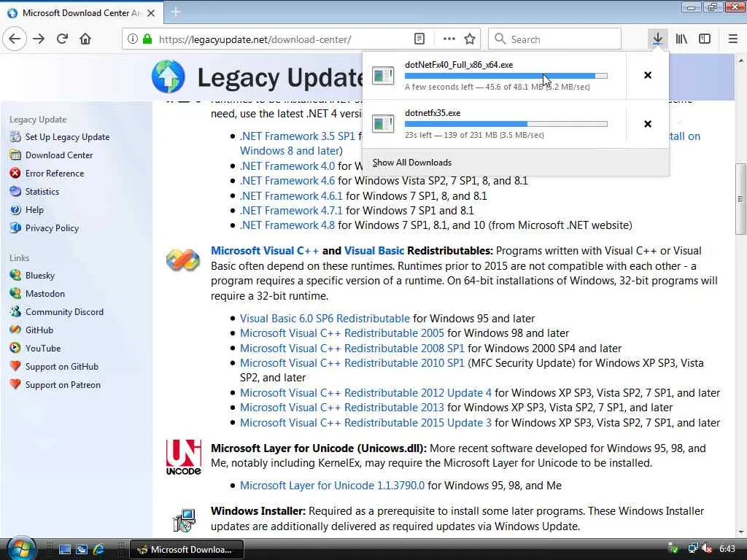The image size is (747, 560).
Task: Reload the current page
Action: [x=62, y=39]
